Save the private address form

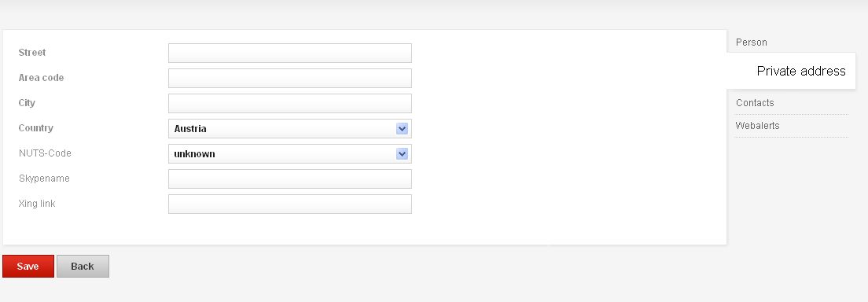(28, 267)
